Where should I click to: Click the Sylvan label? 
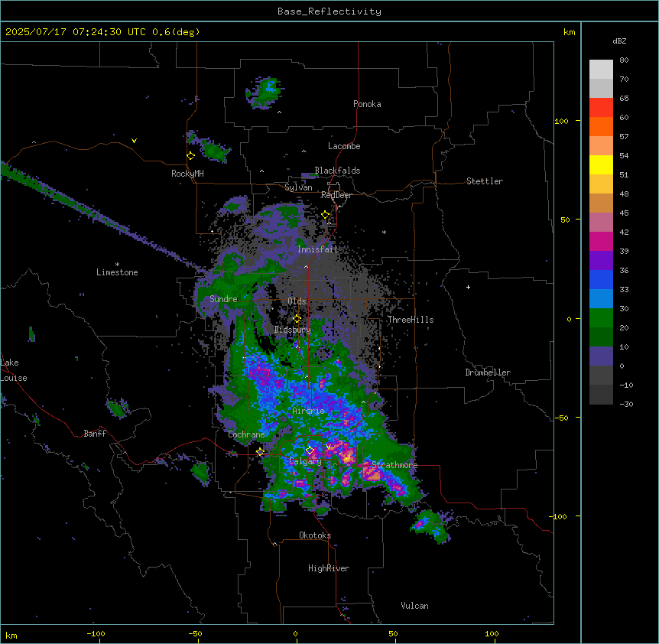[x=298, y=187]
